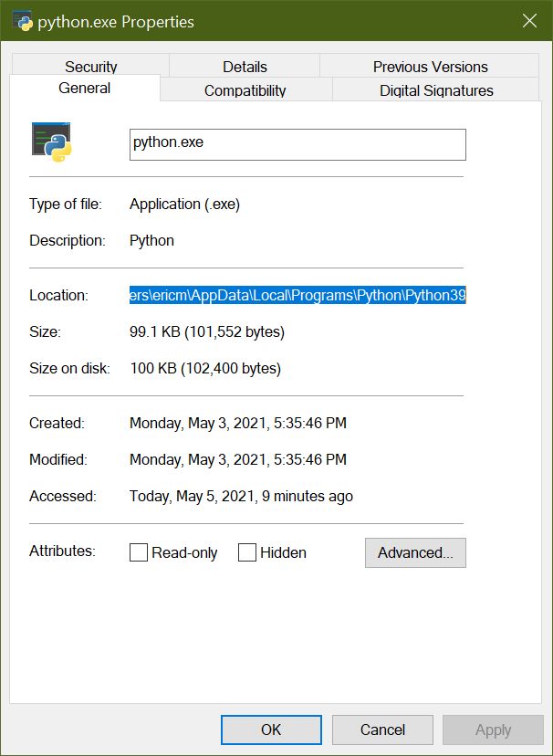
Task: Click into the python.exe file name field
Action: tap(297, 144)
